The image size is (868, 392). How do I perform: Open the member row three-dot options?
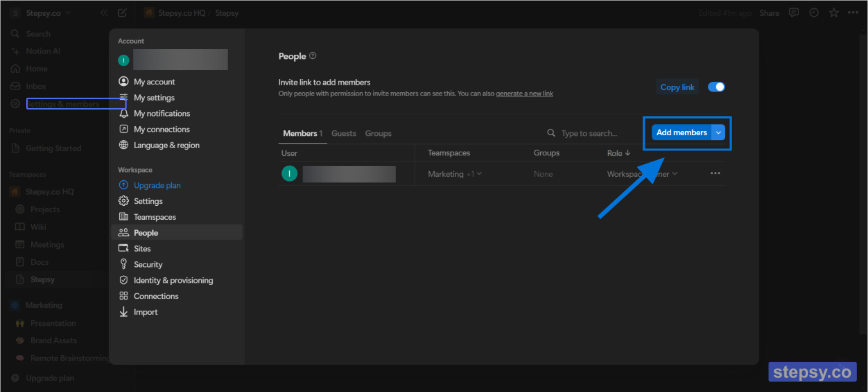715,174
